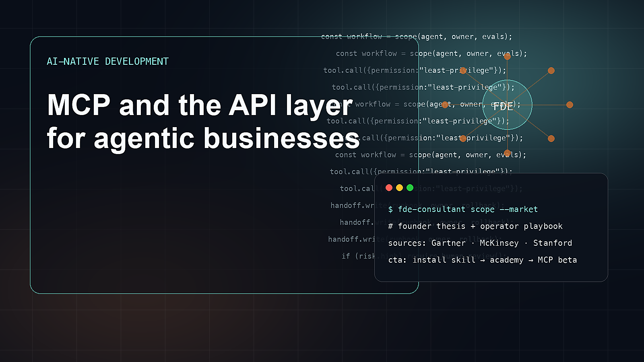644x362 pixels.
Task: Click the 'AI-NATIVE DEVELOPMENT' label
Action: 108,62
